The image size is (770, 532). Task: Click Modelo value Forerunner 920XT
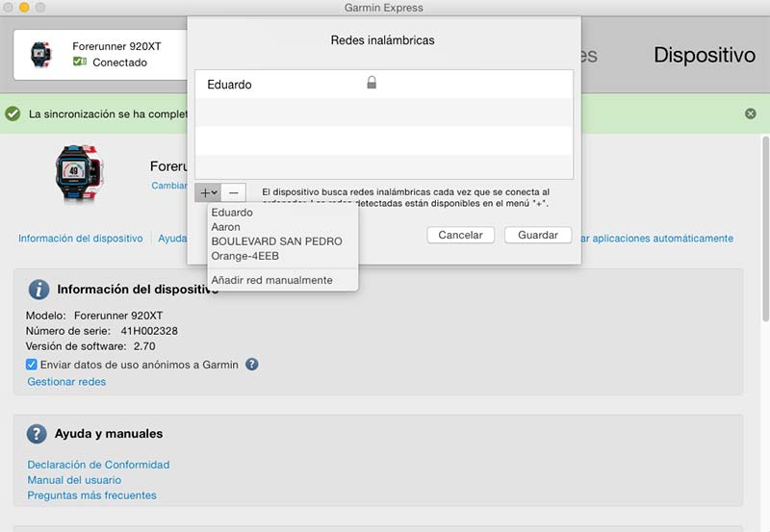pos(118,316)
